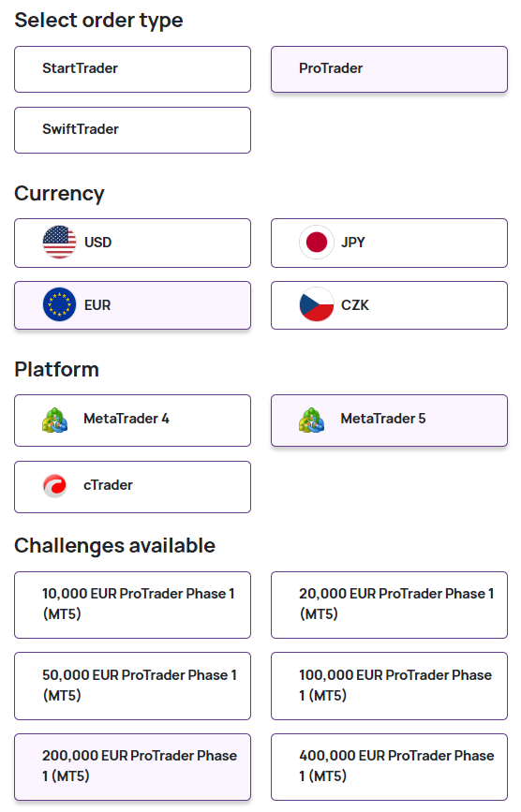
Task: Set currency to CZK
Action: pyautogui.click(x=389, y=305)
